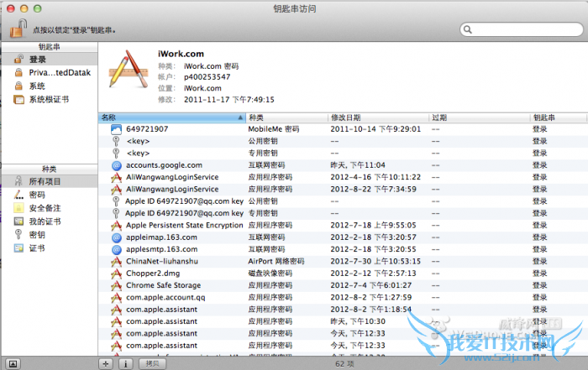Select the applesmtp.163.com entry
588x370 pixels.
coord(343,249)
